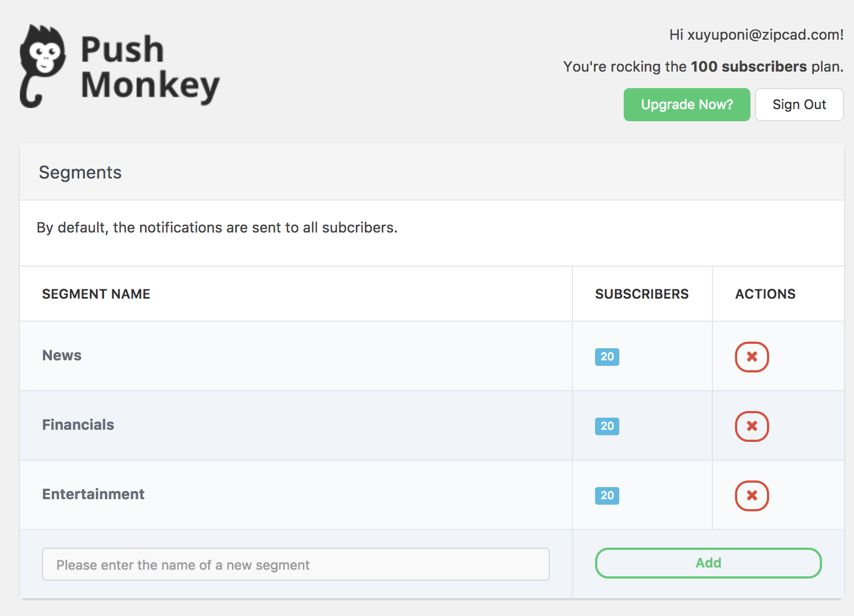Click the Entertainment subscriber count badge

point(607,495)
